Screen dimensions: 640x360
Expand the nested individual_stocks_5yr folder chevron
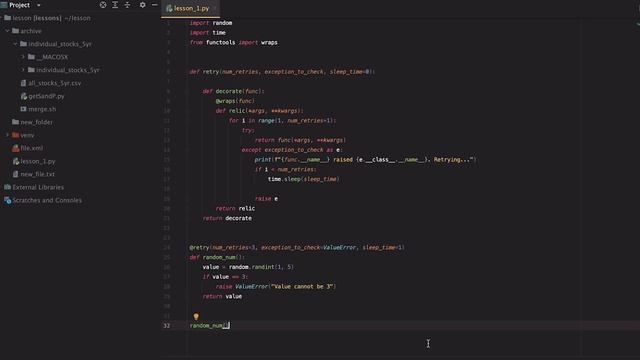point(23,70)
